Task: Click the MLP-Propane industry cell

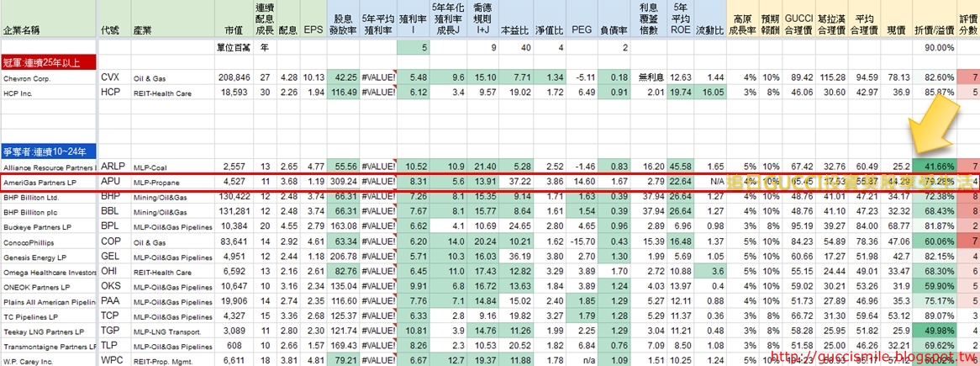Action: tap(172, 182)
